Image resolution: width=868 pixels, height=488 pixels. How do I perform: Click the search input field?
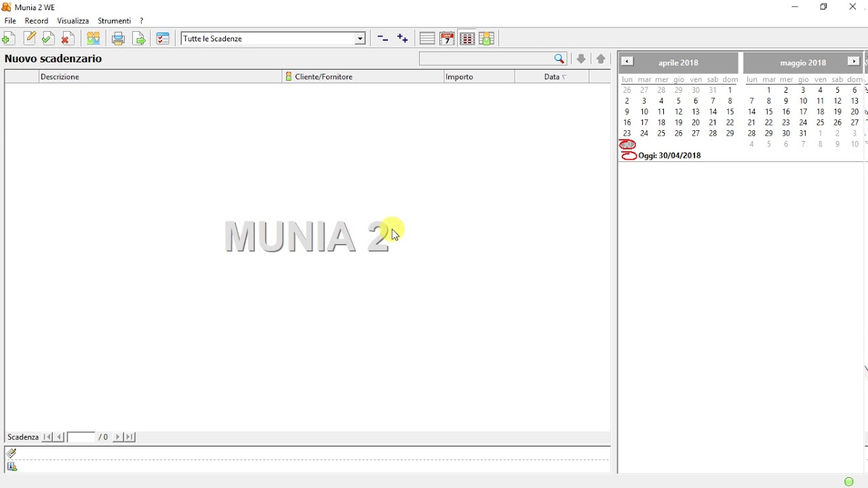[487, 59]
